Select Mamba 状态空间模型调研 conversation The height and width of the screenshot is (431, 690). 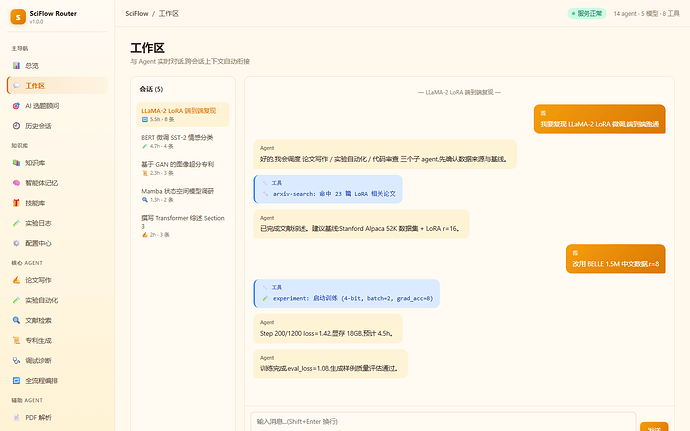tap(183, 195)
